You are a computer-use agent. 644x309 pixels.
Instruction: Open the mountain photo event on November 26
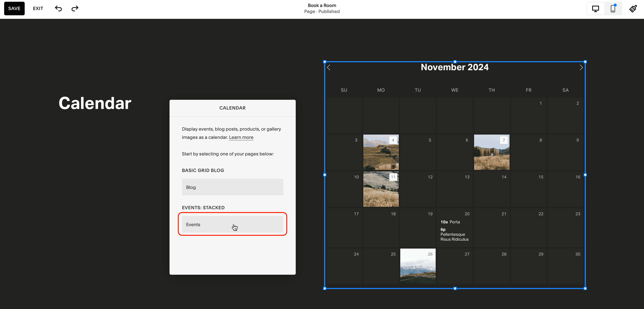418,266
